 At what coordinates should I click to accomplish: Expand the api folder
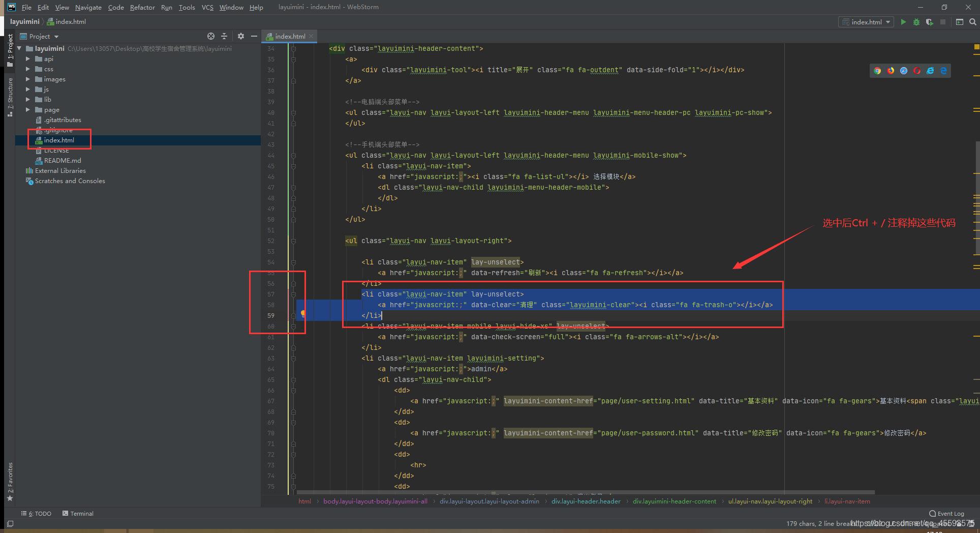point(28,58)
